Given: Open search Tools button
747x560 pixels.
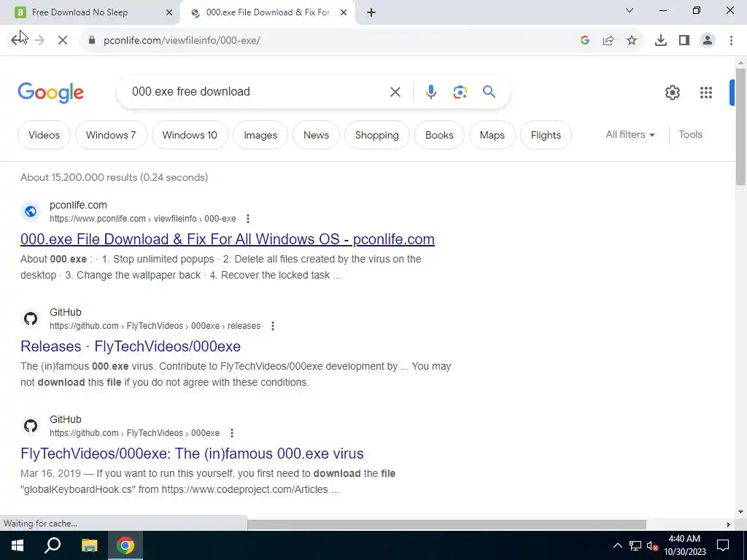Looking at the screenshot, I should pos(690,135).
